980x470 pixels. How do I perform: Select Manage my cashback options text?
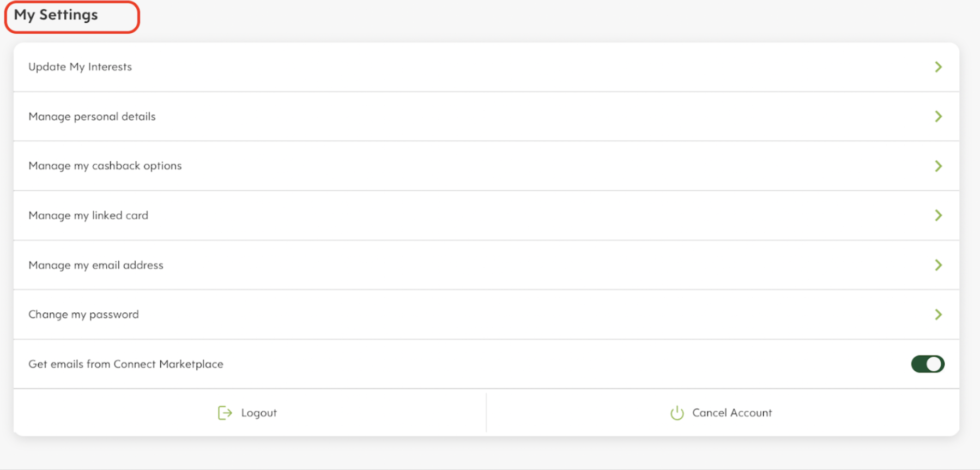(x=105, y=166)
